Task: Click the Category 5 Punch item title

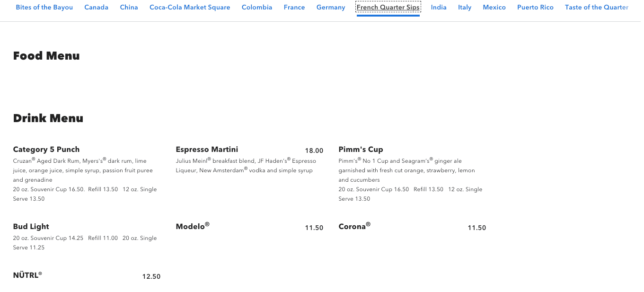Action: point(46,150)
